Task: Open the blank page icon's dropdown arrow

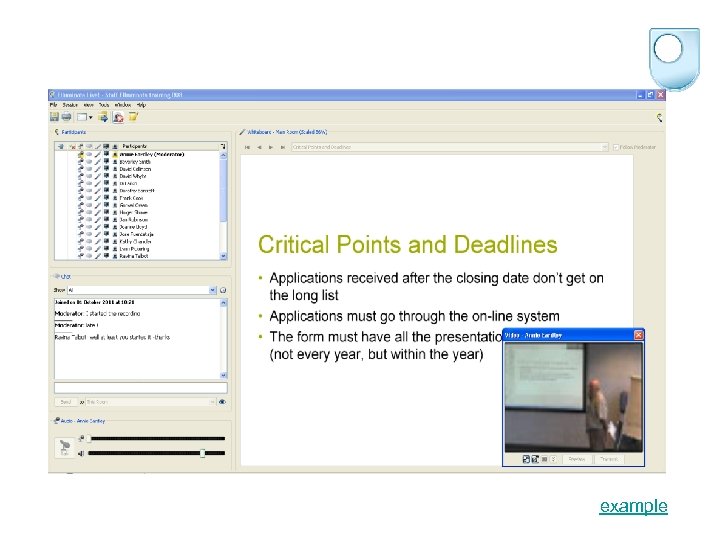Action: (x=90, y=118)
